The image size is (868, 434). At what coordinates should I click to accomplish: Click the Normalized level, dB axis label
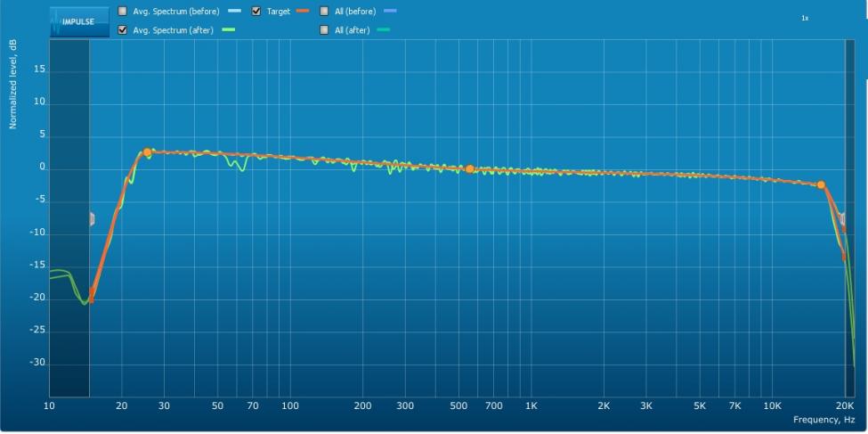pos(12,85)
